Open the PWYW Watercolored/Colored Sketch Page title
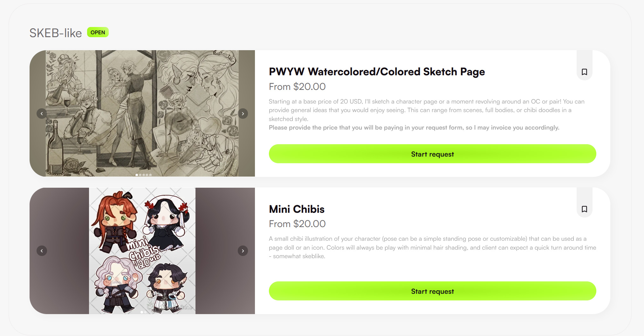Viewport: 644px width, 336px height. (377, 72)
